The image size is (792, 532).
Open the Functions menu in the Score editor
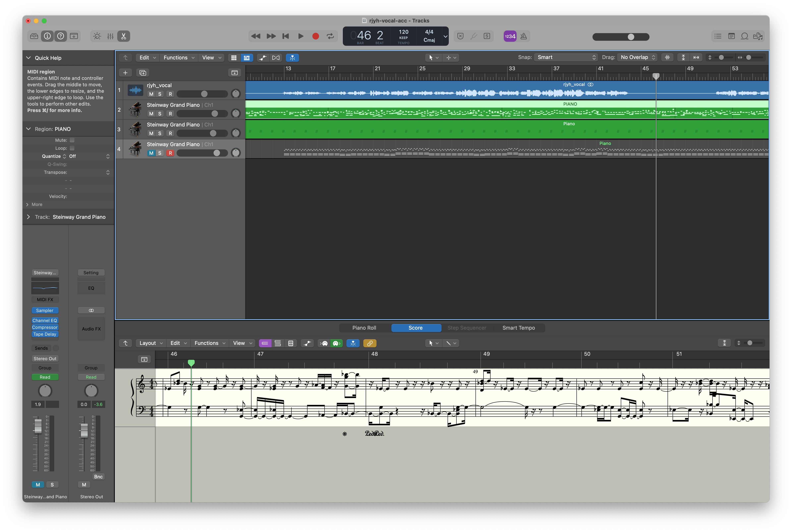click(x=209, y=343)
